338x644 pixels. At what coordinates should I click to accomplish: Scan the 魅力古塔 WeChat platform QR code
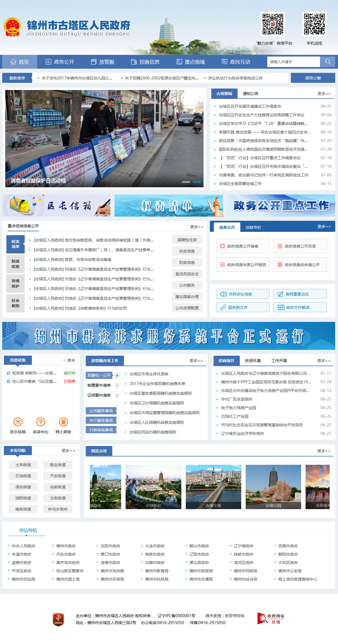click(x=273, y=24)
